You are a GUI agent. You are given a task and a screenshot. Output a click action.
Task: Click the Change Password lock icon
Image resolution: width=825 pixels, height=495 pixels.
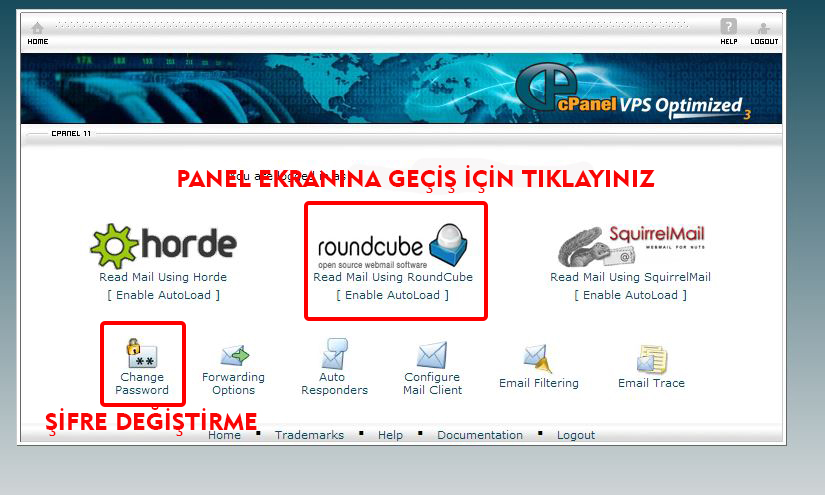[142, 353]
